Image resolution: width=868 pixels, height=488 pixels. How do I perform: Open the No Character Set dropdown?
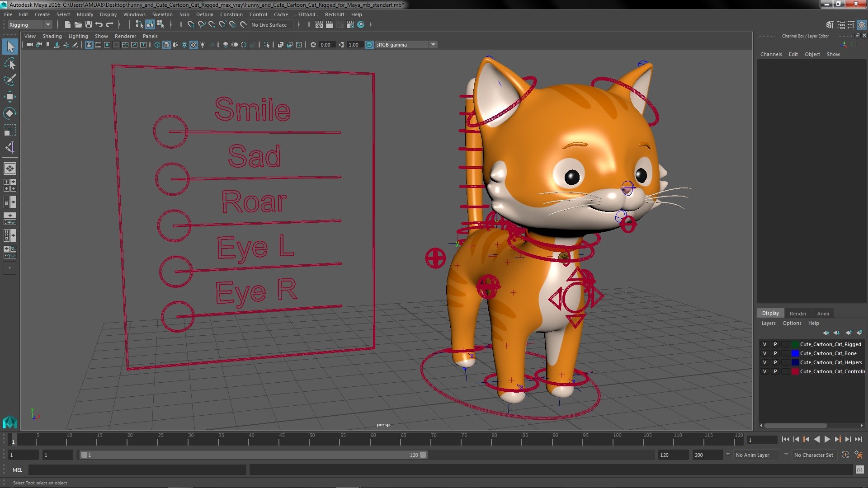tap(815, 455)
